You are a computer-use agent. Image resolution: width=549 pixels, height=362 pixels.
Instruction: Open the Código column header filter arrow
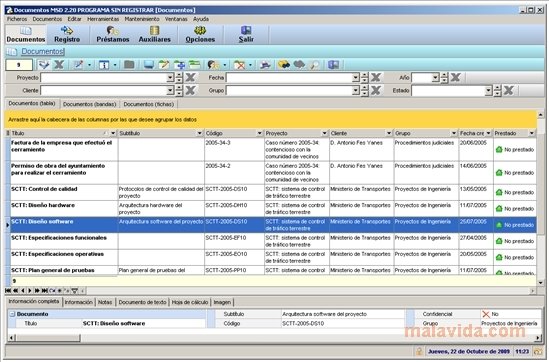pos(259,133)
